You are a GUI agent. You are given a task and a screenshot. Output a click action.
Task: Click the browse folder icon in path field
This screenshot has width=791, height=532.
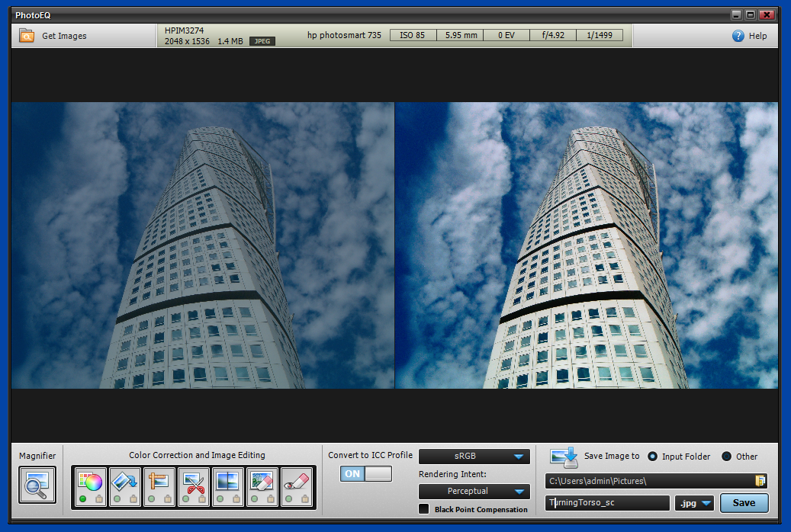[x=760, y=481]
